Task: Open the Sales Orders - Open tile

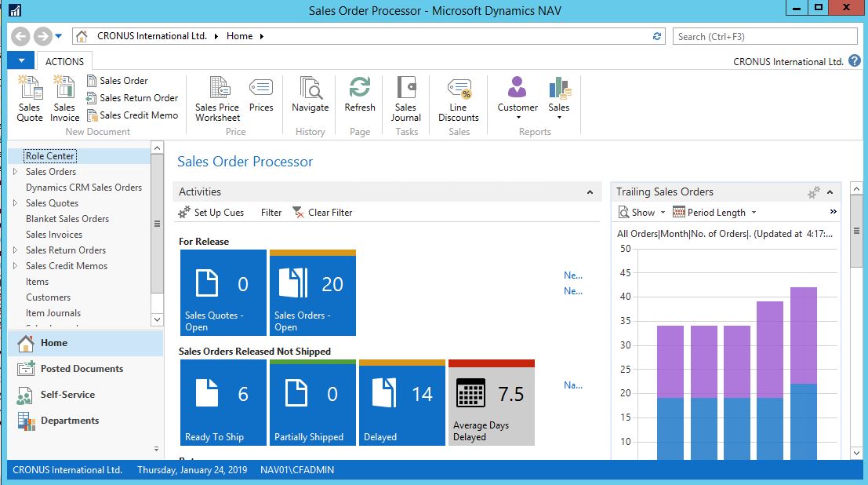Action: tap(313, 293)
